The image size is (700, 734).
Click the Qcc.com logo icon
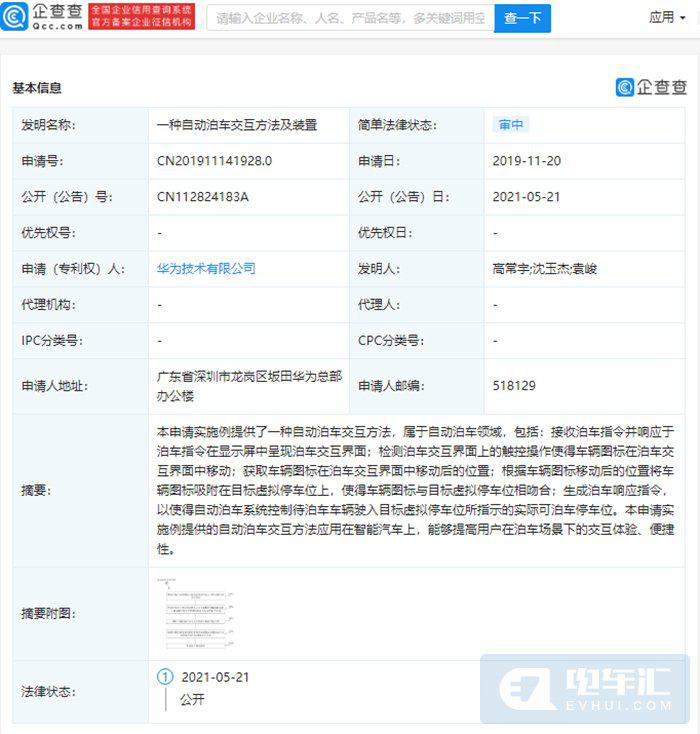(15, 16)
